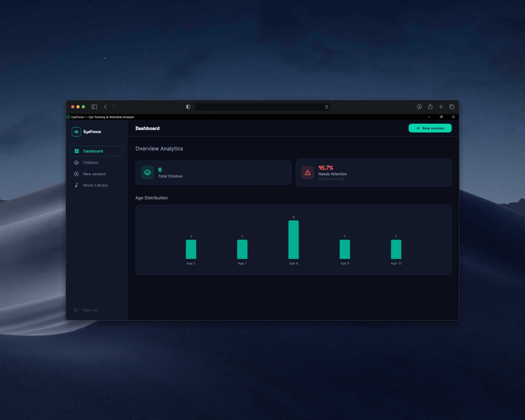Open Music Library in the sidebar
This screenshot has width=525, height=420.
coord(96,185)
